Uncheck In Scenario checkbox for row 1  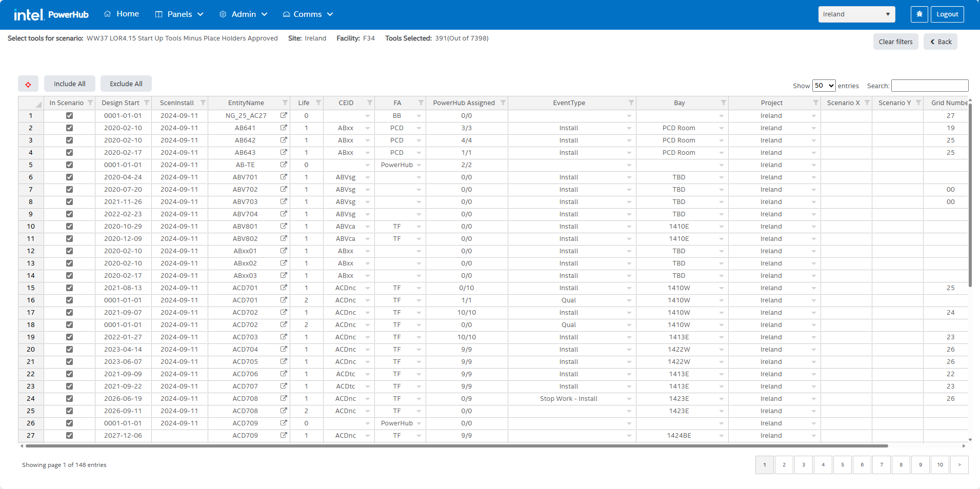pyautogui.click(x=69, y=116)
